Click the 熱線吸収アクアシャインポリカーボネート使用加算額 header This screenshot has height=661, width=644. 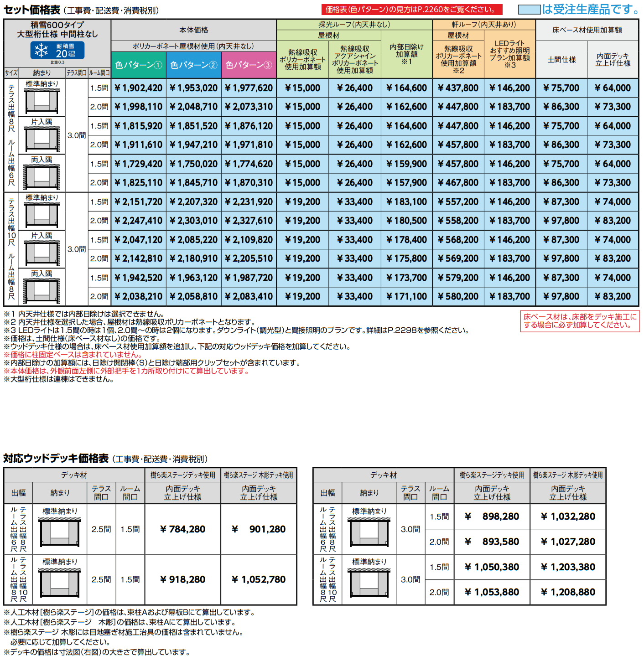[x=355, y=59]
